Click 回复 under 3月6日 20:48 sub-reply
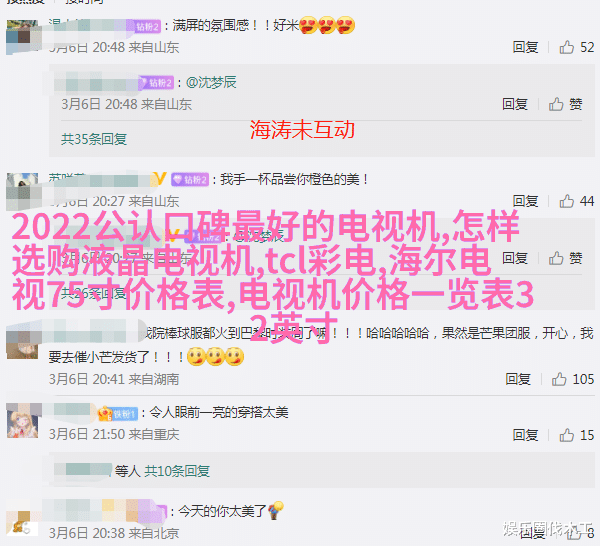The width and height of the screenshot is (600, 546). [x=515, y=104]
